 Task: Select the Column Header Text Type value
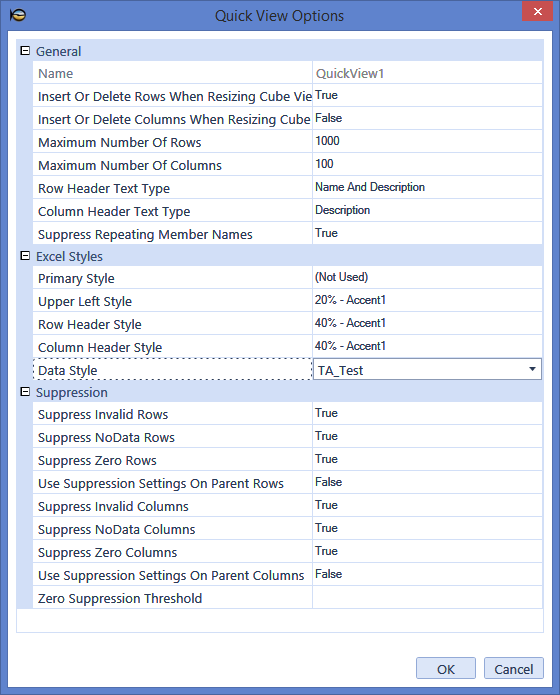427,211
